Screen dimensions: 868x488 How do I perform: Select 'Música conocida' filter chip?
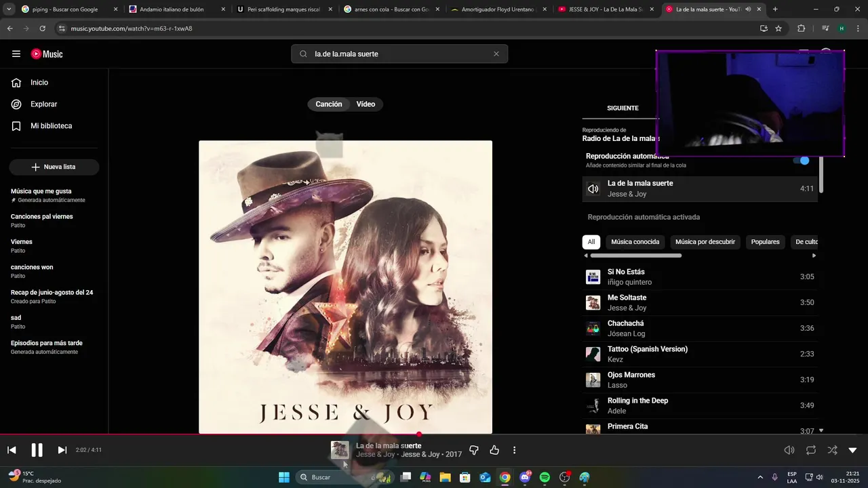point(635,242)
